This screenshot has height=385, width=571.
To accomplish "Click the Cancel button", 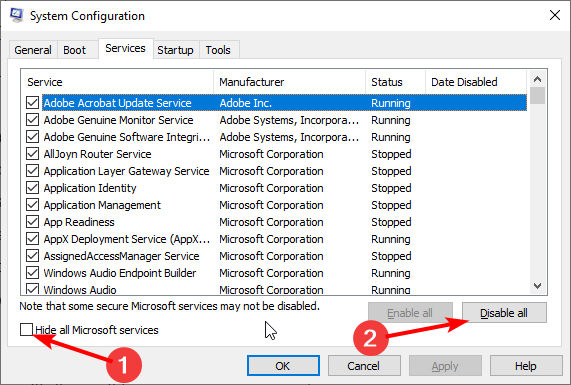I will click(364, 366).
